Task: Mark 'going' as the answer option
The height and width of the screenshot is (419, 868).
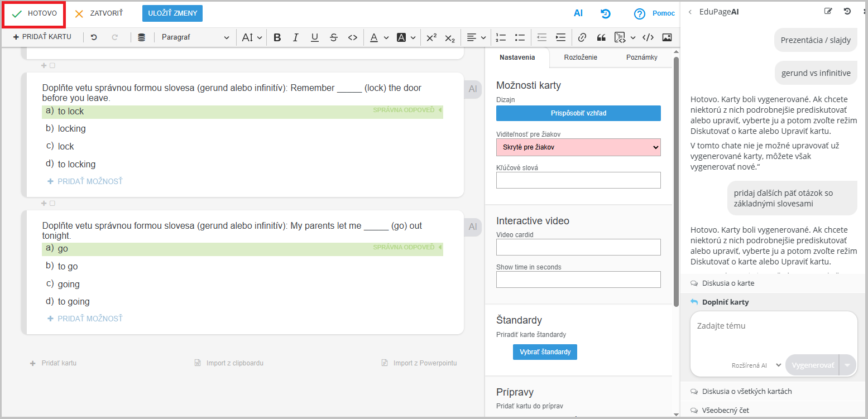Action: click(x=69, y=285)
